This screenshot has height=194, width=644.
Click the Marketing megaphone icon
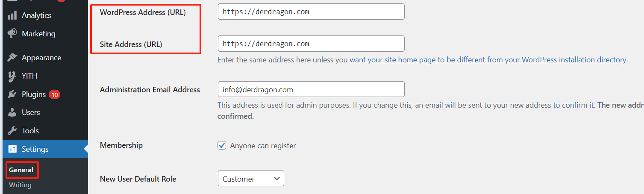click(x=12, y=33)
